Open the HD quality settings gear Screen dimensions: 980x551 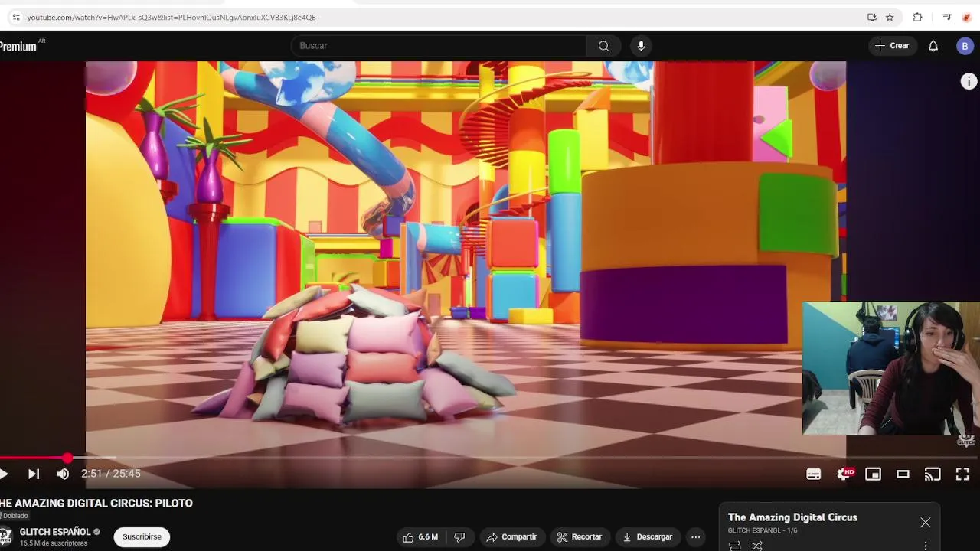844,474
